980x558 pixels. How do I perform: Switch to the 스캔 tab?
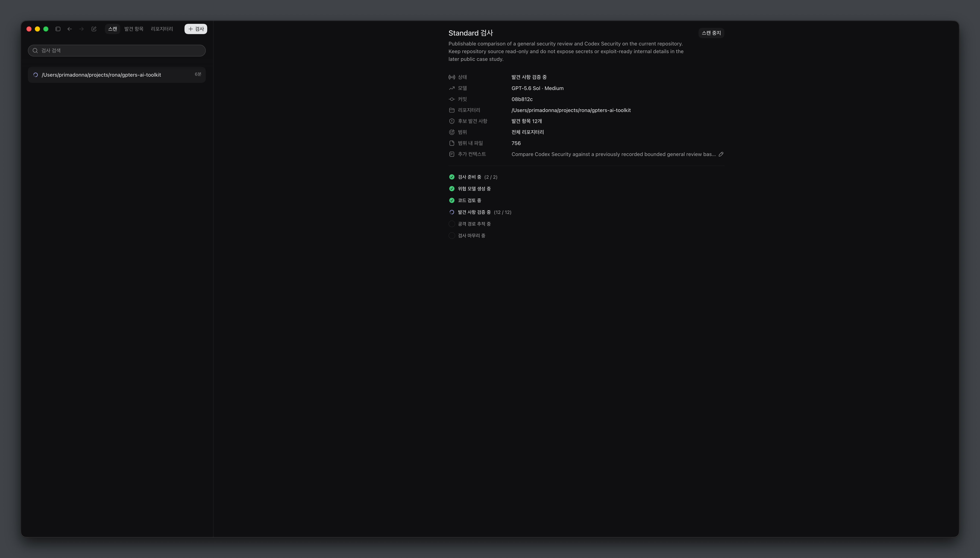(113, 29)
